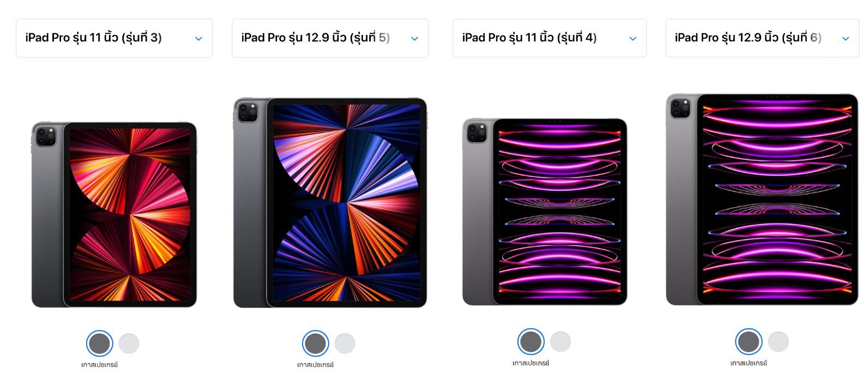Viewport: 868px width, 386px height.
Task: Click the iPad Pro 12.9 รุ่นที่ 5 product image
Action: click(x=330, y=203)
